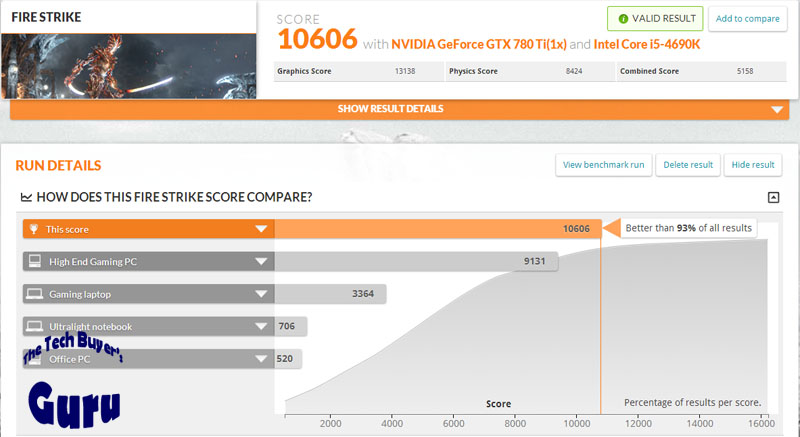
Task: Click the 10000 axis label on the chart
Action: click(x=577, y=424)
